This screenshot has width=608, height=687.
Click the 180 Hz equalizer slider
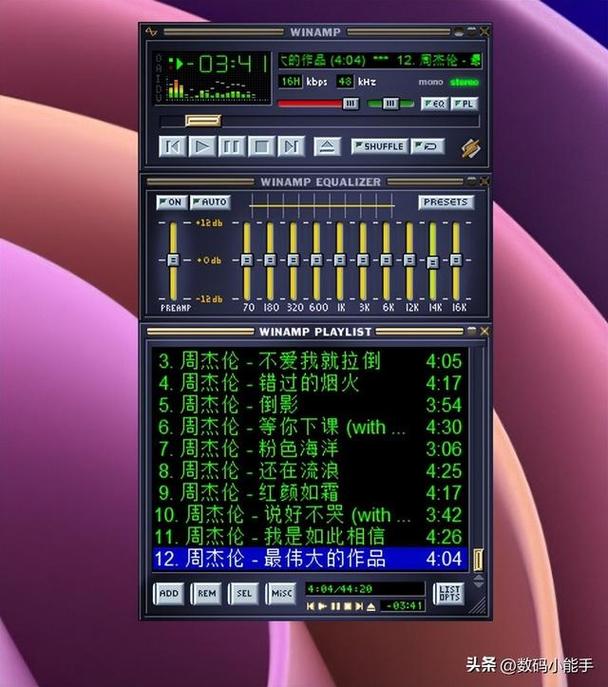click(270, 261)
